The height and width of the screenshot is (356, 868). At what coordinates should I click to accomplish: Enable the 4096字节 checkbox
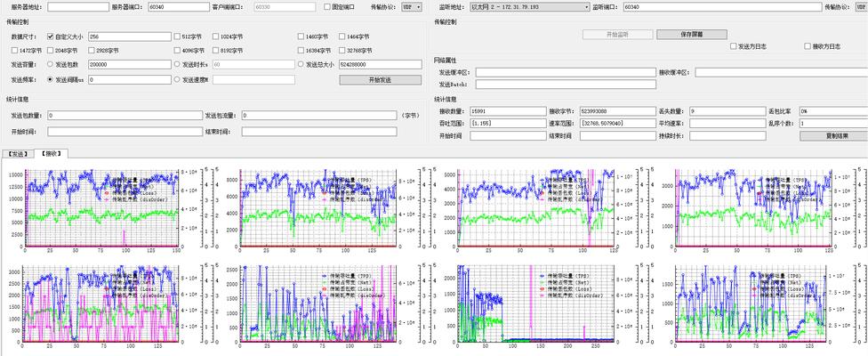(177, 51)
